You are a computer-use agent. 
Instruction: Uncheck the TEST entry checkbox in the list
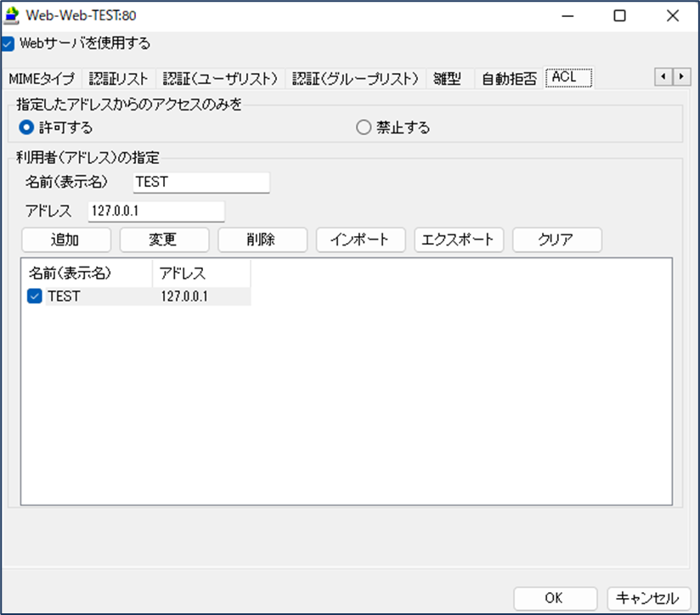pos(34,296)
